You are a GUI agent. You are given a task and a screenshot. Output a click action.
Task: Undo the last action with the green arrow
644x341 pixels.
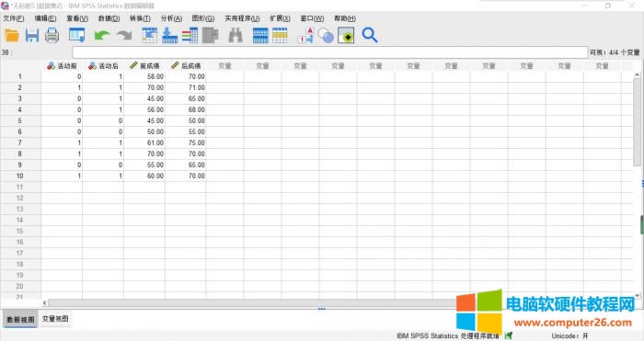102,35
